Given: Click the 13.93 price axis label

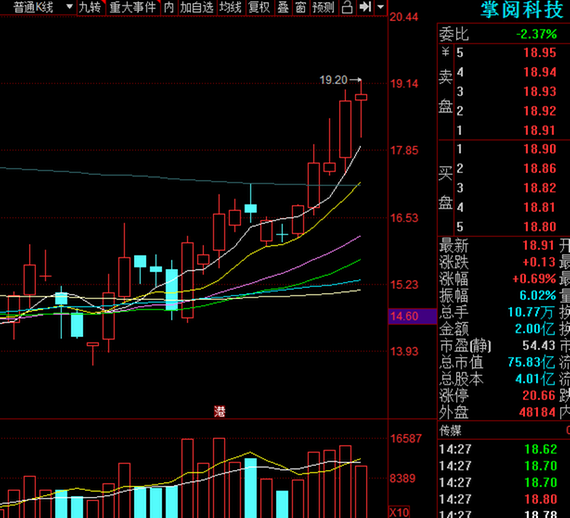Looking at the screenshot, I should coord(404,351).
